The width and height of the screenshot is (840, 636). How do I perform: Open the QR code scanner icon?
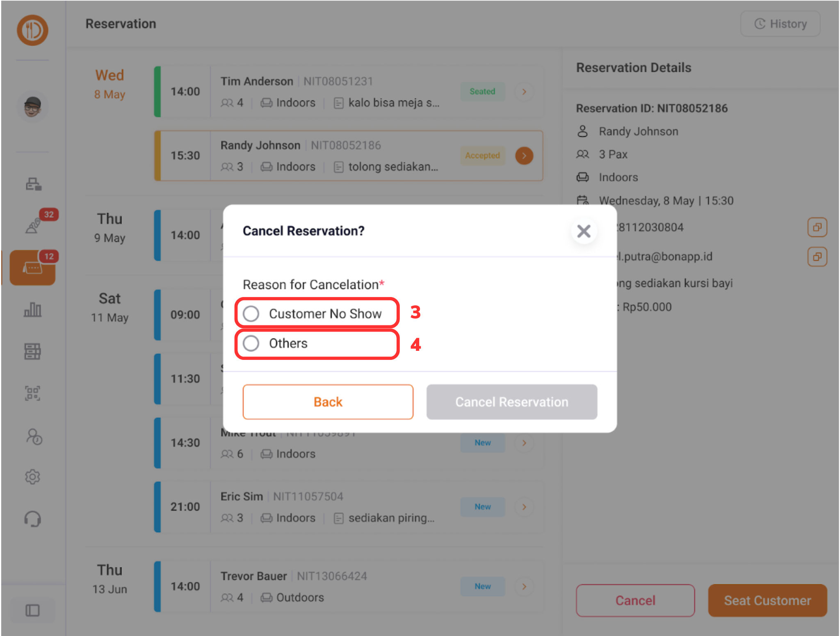[32, 393]
